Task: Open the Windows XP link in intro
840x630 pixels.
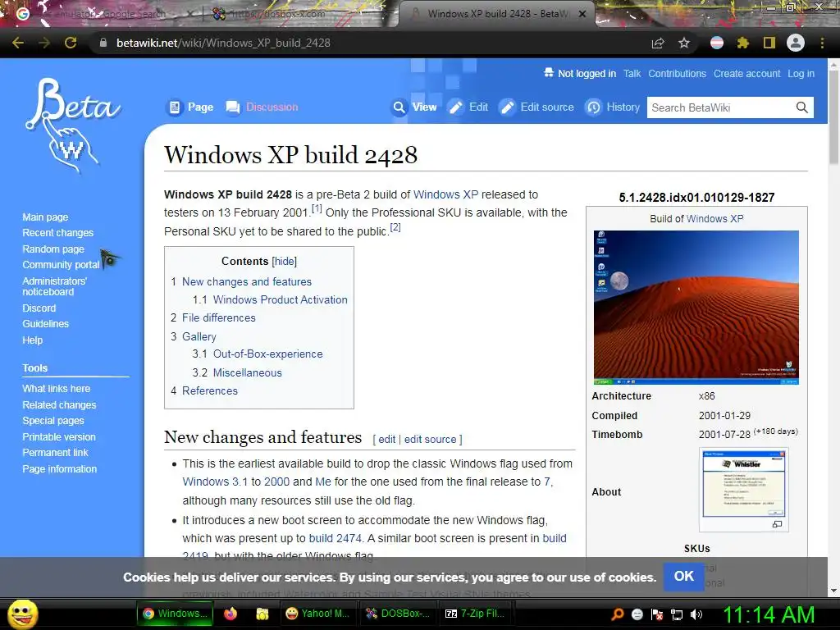Action: click(x=445, y=194)
